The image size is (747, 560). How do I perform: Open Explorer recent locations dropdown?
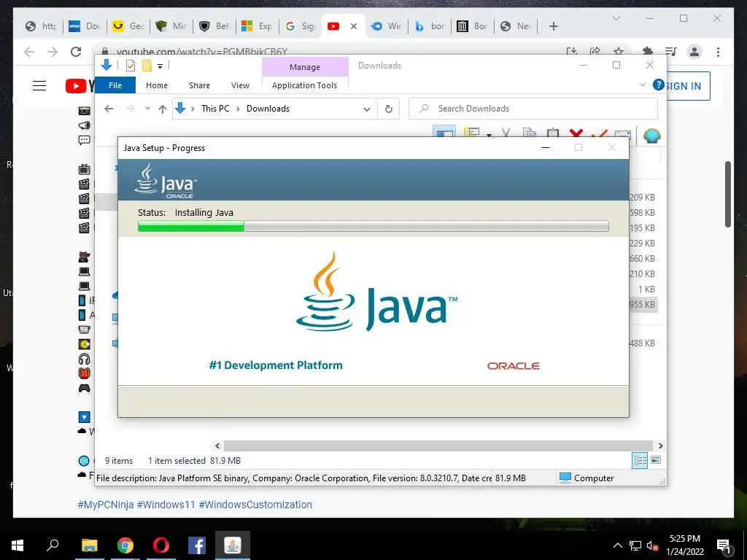tap(147, 109)
